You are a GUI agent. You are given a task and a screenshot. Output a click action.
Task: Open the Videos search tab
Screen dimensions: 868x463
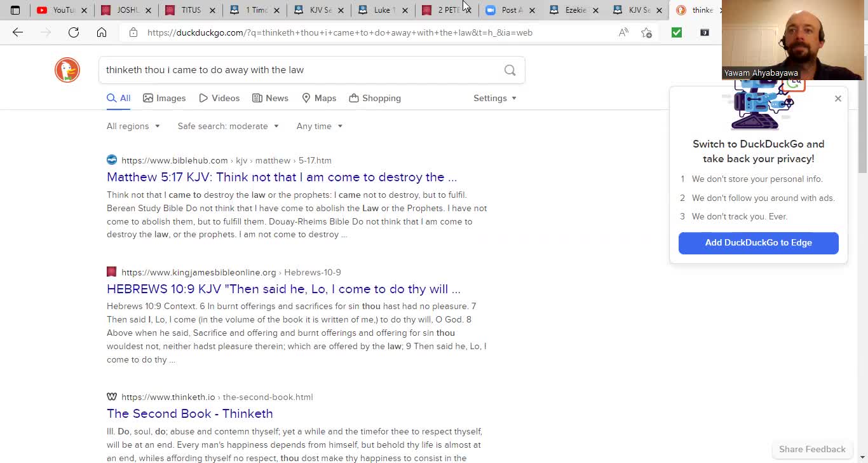tap(219, 98)
